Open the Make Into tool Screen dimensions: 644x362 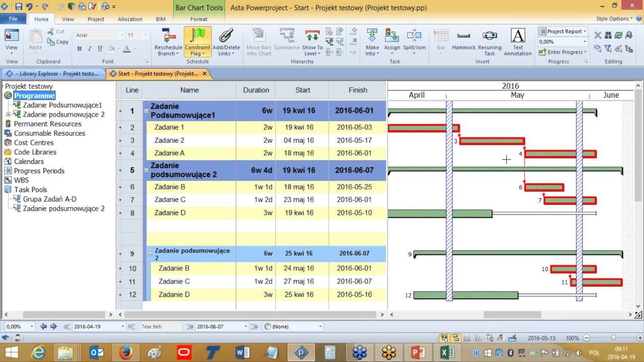pyautogui.click(x=372, y=42)
